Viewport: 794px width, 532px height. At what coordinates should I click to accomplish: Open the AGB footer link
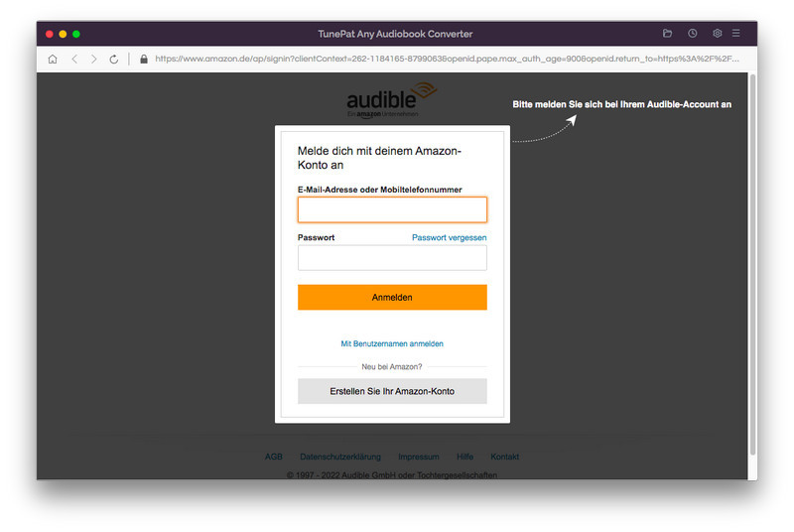pyautogui.click(x=274, y=457)
